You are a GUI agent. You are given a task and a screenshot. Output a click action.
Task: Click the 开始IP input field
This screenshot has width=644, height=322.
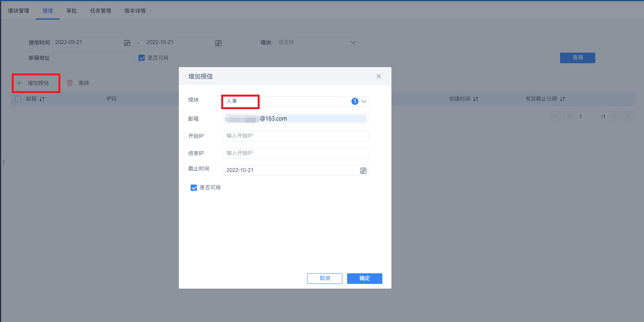click(x=296, y=136)
